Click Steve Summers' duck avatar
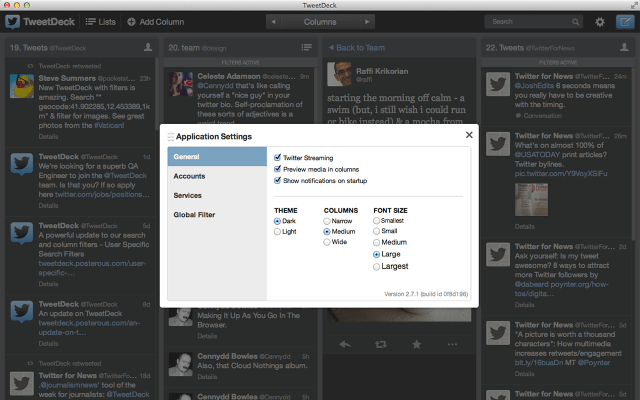 [x=22, y=86]
